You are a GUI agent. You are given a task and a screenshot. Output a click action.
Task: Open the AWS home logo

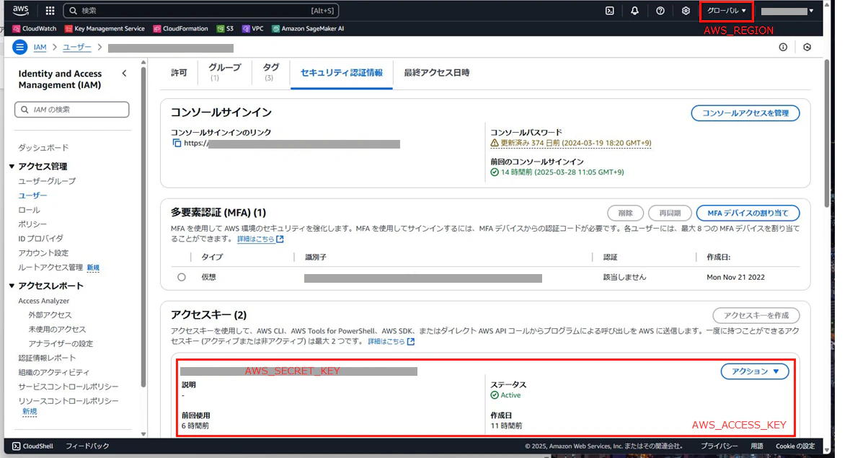pyautogui.click(x=20, y=11)
